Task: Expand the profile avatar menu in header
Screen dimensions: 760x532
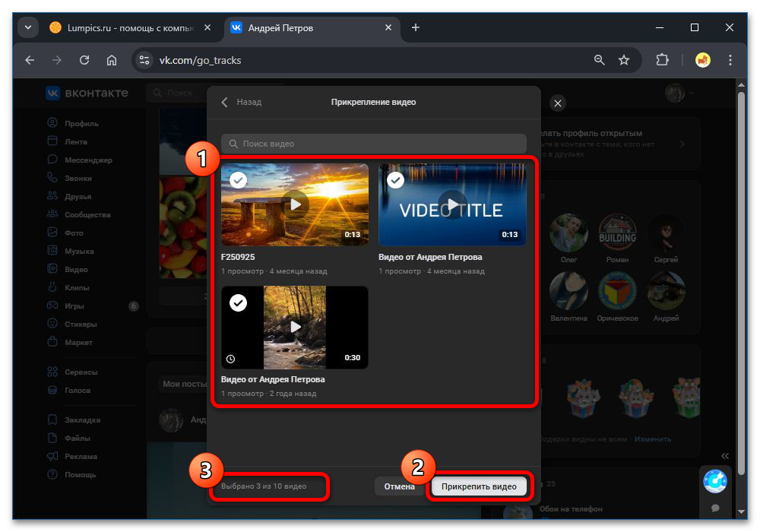Action: (x=679, y=93)
